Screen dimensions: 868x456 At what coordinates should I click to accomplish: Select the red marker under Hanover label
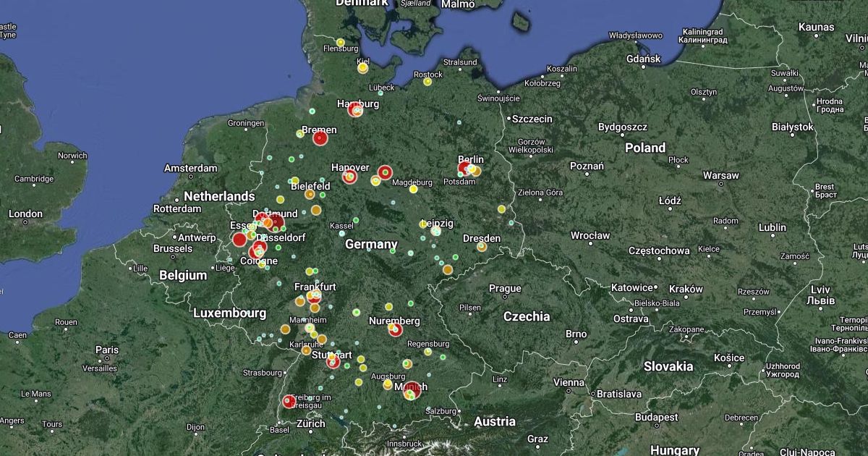coord(349,177)
